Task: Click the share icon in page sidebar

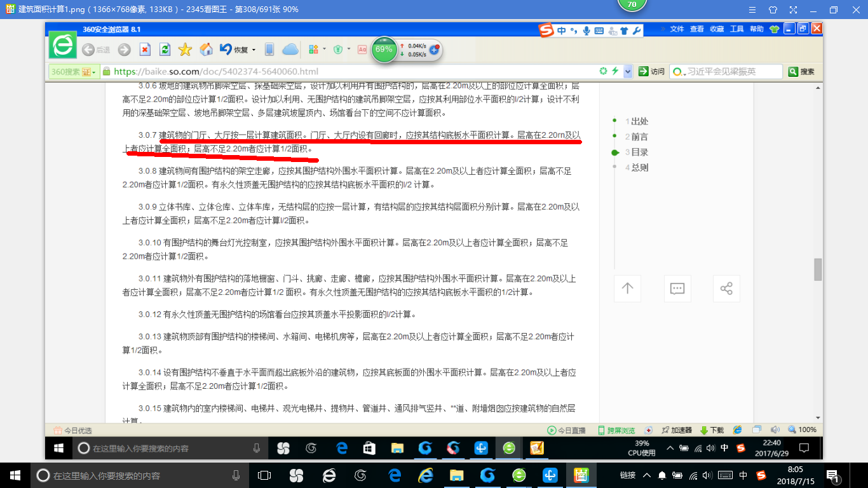Action: [726, 288]
